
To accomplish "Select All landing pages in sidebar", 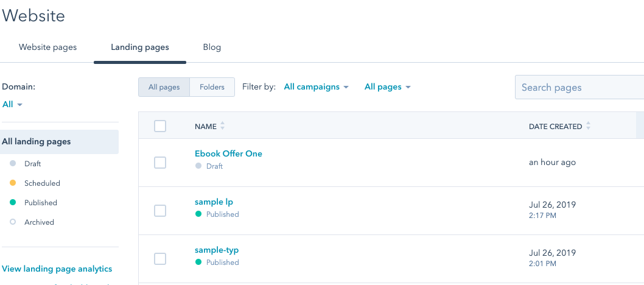I will 37,142.
